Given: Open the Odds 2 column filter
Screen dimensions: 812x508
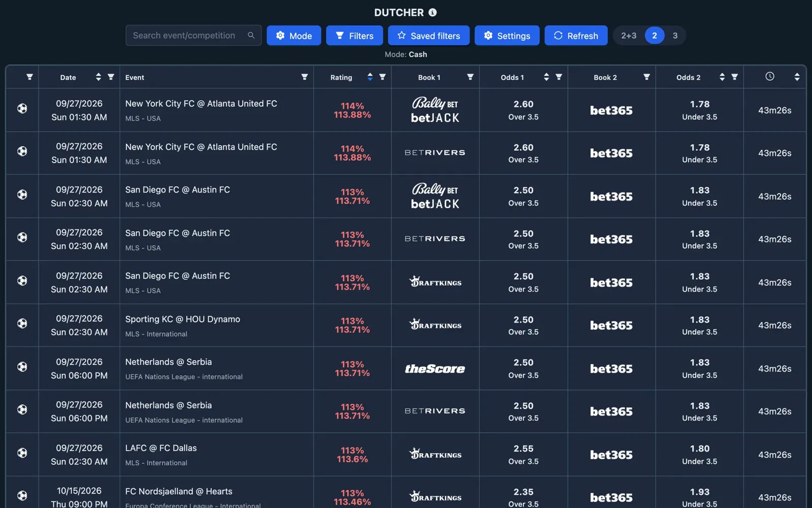Looking at the screenshot, I should coord(734,77).
